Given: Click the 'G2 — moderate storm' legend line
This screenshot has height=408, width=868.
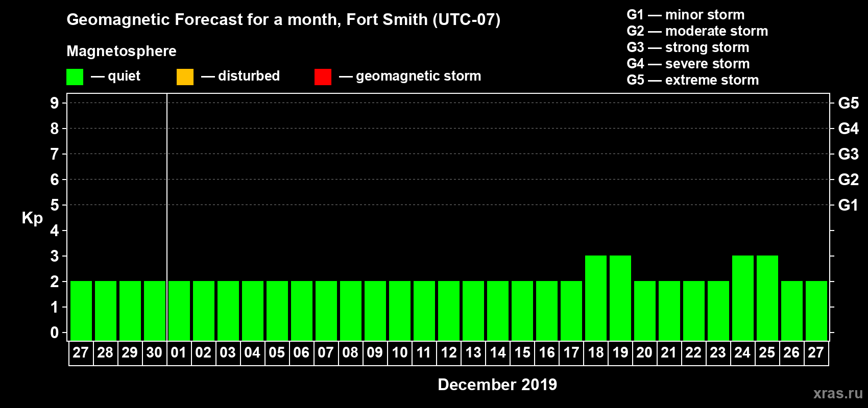Looking at the screenshot, I should click(x=697, y=31).
